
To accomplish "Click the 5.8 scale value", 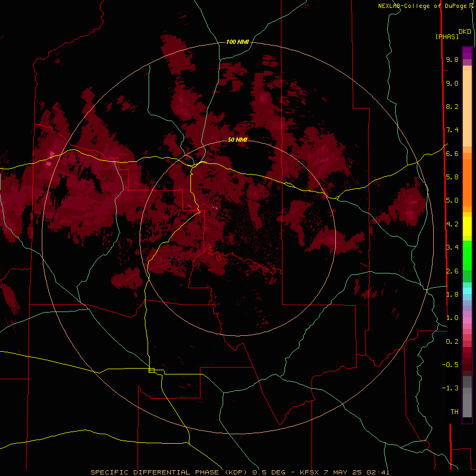I will point(452,177).
